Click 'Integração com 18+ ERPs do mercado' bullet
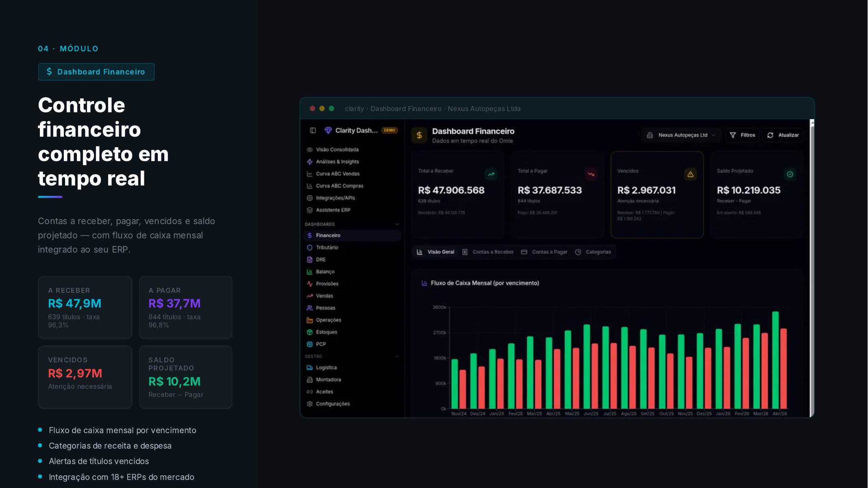Screen dimensions: 868x488 tap(121, 477)
